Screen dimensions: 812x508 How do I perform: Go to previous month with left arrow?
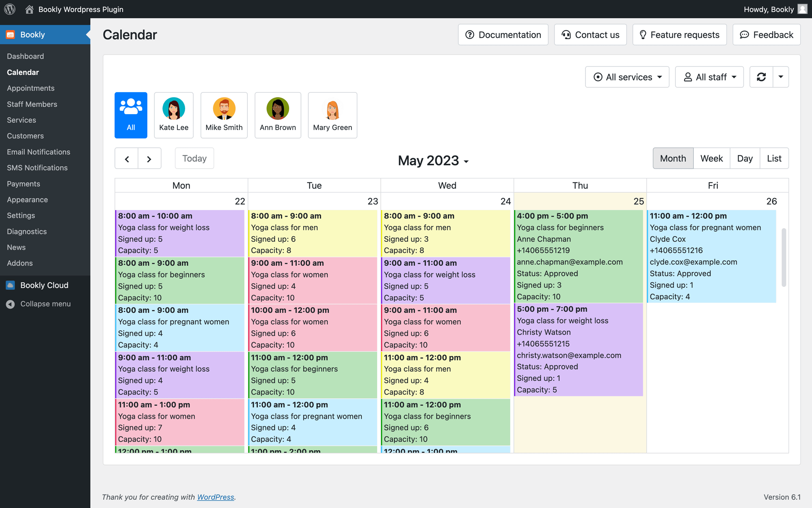point(127,158)
